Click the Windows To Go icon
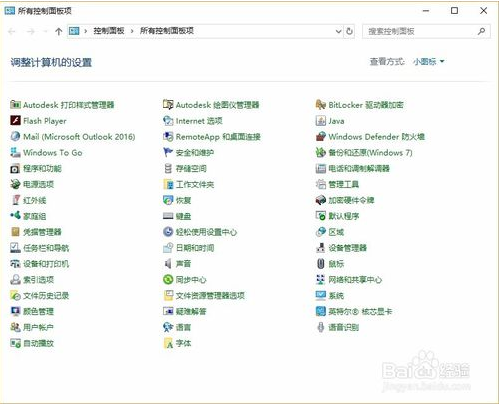Screen dimensions: 500x405 pyautogui.click(x=15, y=152)
